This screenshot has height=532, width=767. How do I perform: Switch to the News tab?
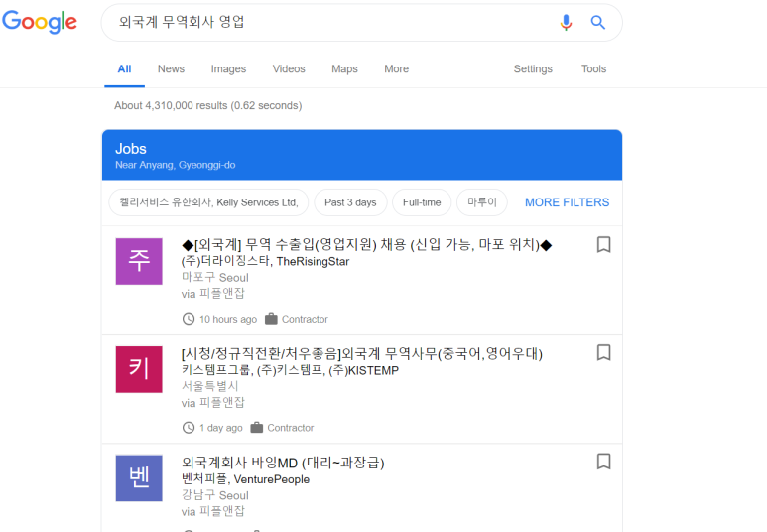tap(171, 69)
